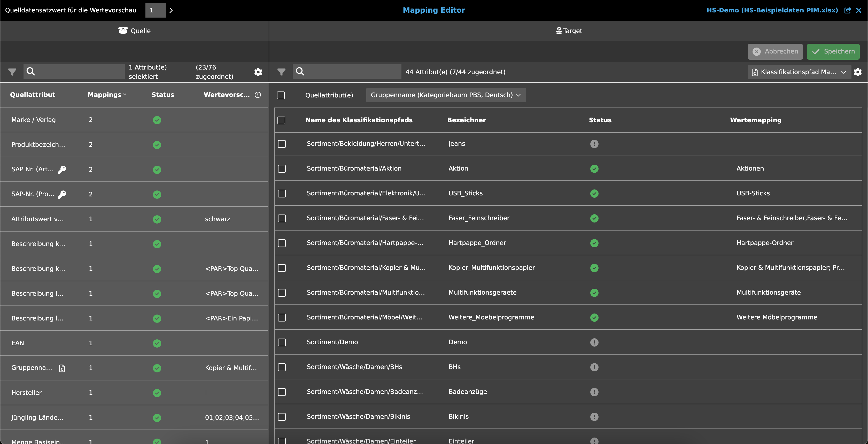Click the key icon beside SAP Nr. (Art...)

(62, 170)
